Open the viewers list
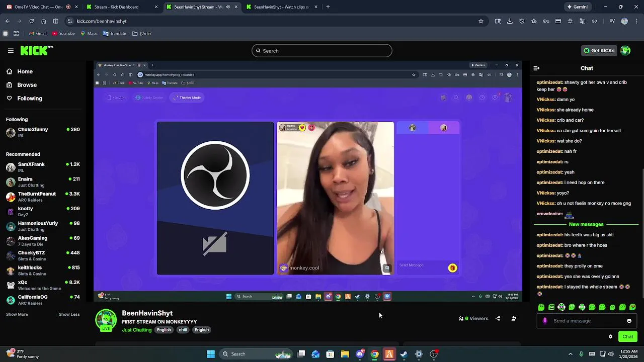This screenshot has height=362, width=644. [x=473, y=318]
